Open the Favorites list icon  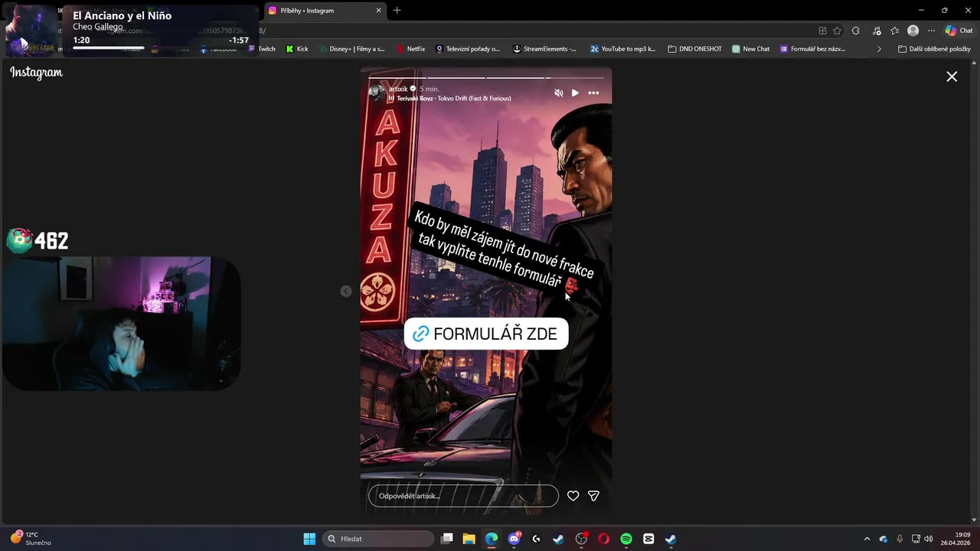[x=894, y=31]
